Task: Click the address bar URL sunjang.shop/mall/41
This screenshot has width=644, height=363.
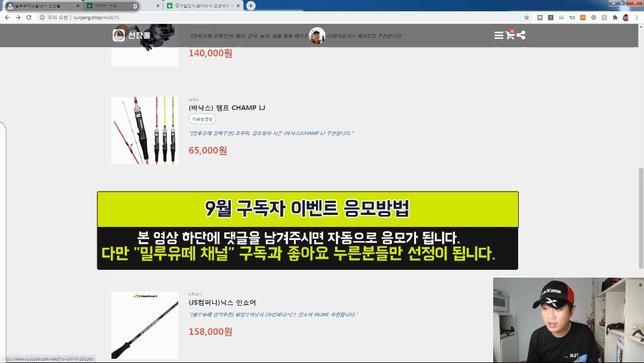Action: (x=97, y=17)
